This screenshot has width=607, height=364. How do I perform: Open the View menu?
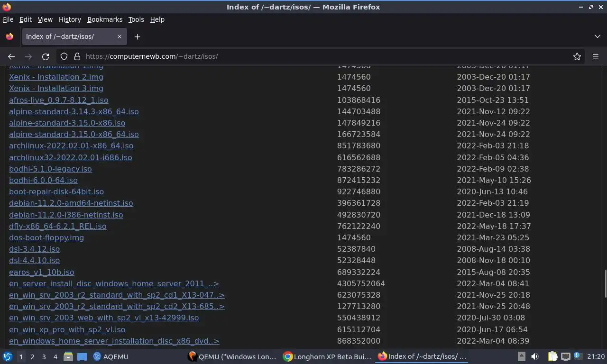point(45,19)
